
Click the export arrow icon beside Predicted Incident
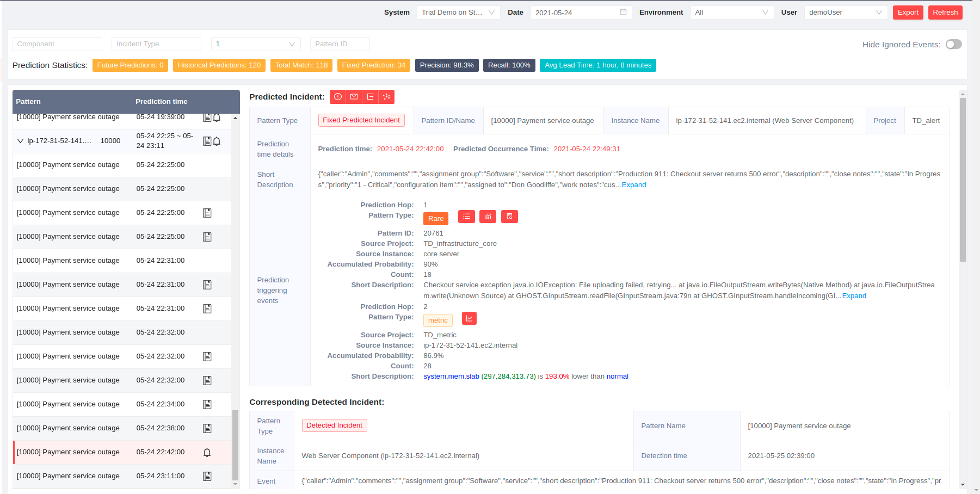(371, 97)
